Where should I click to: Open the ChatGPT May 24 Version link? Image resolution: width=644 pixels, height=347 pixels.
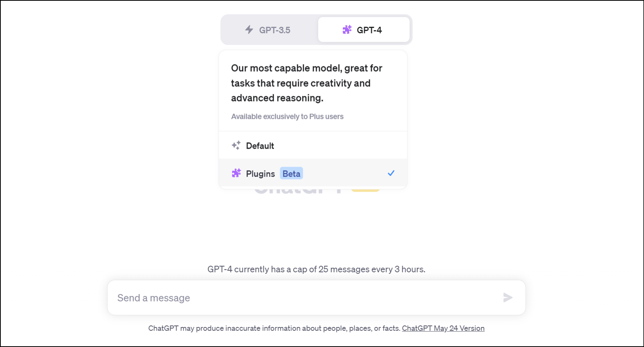[x=443, y=328]
